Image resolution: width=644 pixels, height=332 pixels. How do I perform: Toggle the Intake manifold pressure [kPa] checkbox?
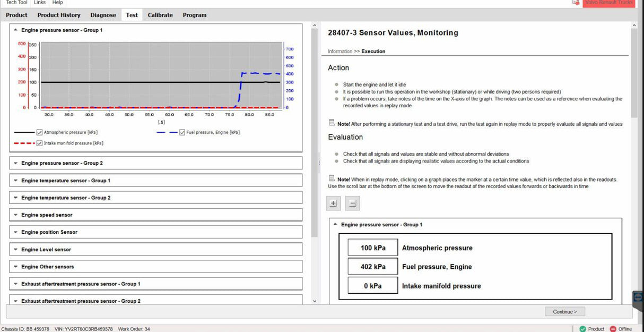39,142
